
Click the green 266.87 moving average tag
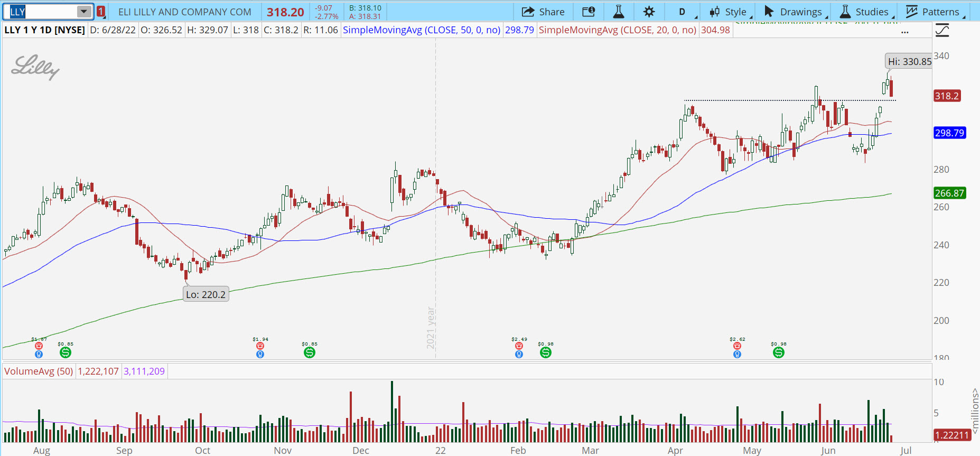click(x=949, y=193)
